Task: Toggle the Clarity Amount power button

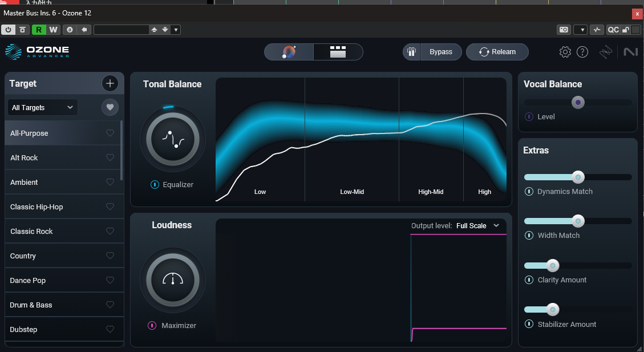Action: tap(529, 280)
